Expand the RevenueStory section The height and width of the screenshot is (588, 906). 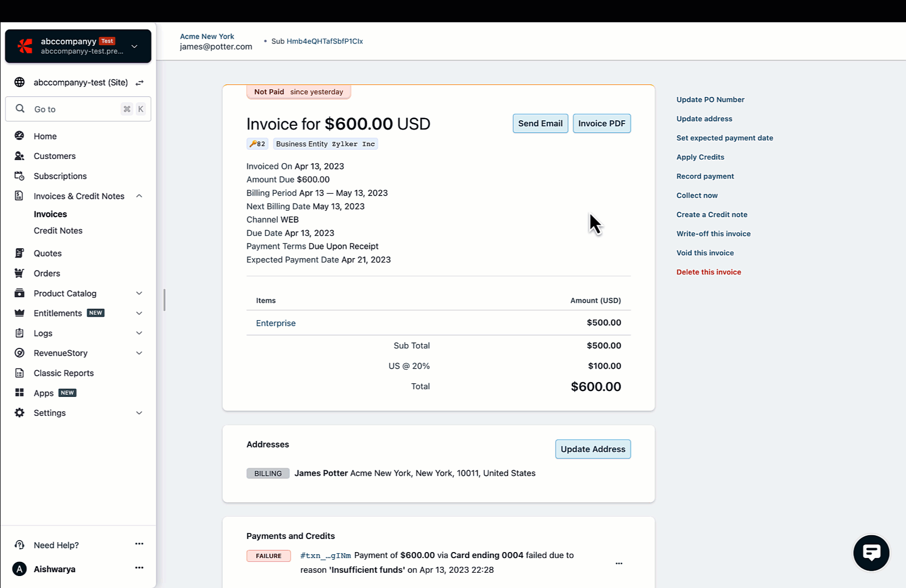click(x=139, y=353)
